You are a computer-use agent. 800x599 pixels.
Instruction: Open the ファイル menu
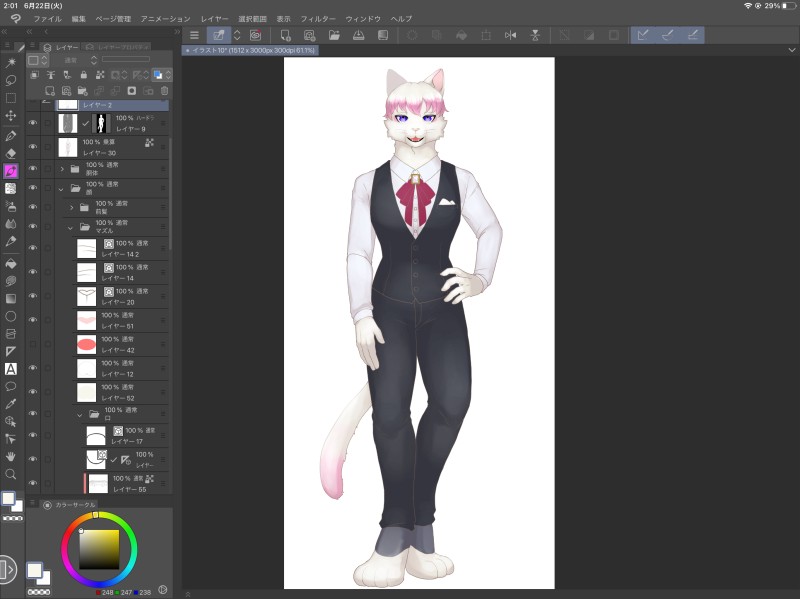47,19
